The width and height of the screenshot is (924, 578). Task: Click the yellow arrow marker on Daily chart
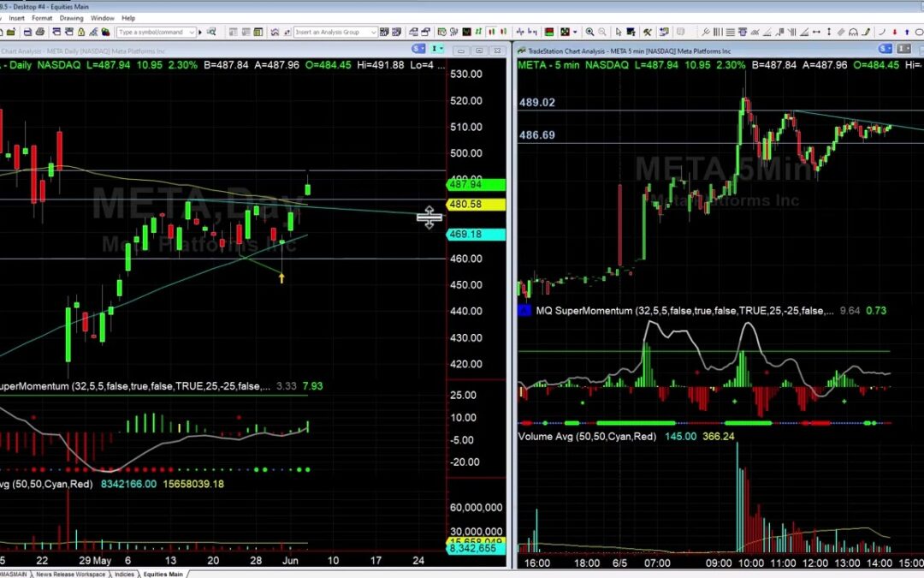(281, 277)
